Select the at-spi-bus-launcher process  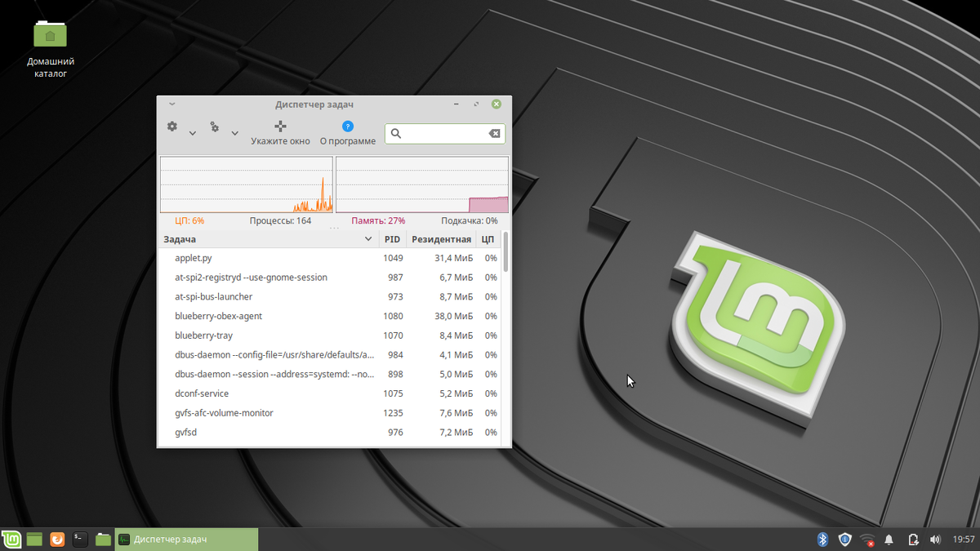pyautogui.click(x=329, y=296)
